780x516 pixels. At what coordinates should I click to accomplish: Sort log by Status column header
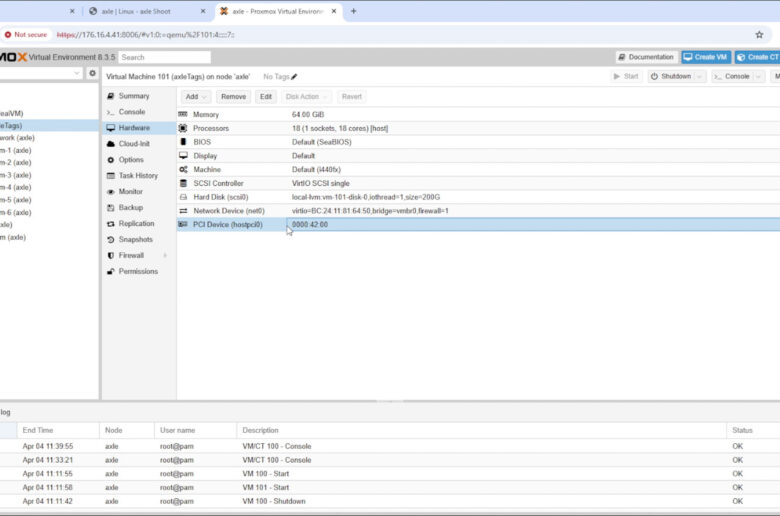753,430
